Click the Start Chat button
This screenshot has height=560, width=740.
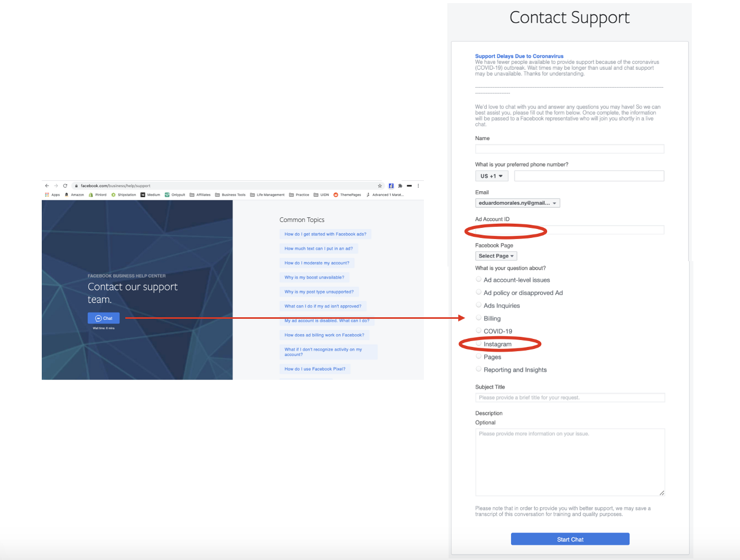570,539
